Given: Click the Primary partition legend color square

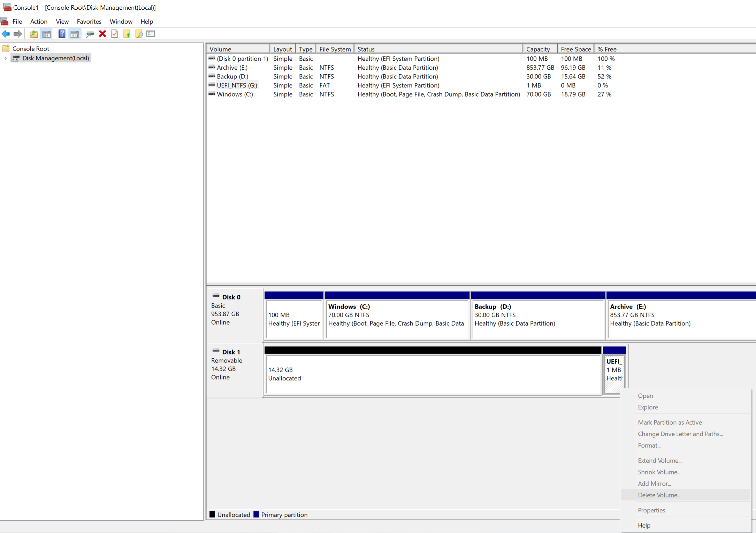Looking at the screenshot, I should 257,514.
